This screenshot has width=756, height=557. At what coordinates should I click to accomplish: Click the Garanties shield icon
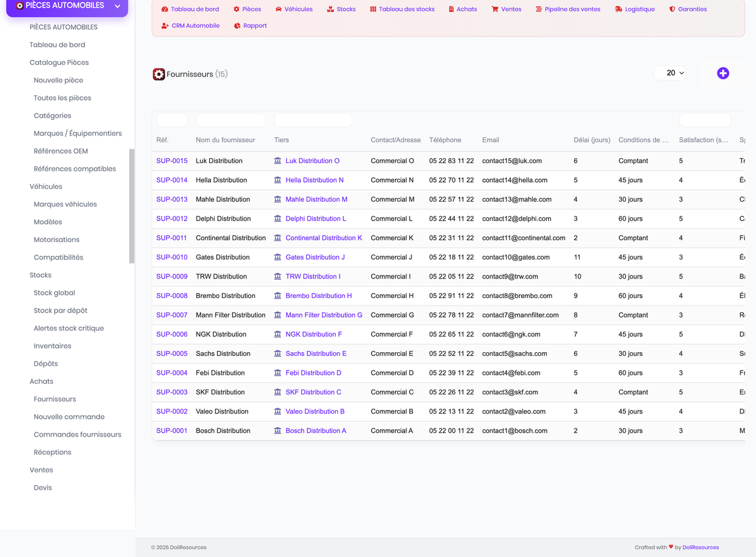[672, 9]
